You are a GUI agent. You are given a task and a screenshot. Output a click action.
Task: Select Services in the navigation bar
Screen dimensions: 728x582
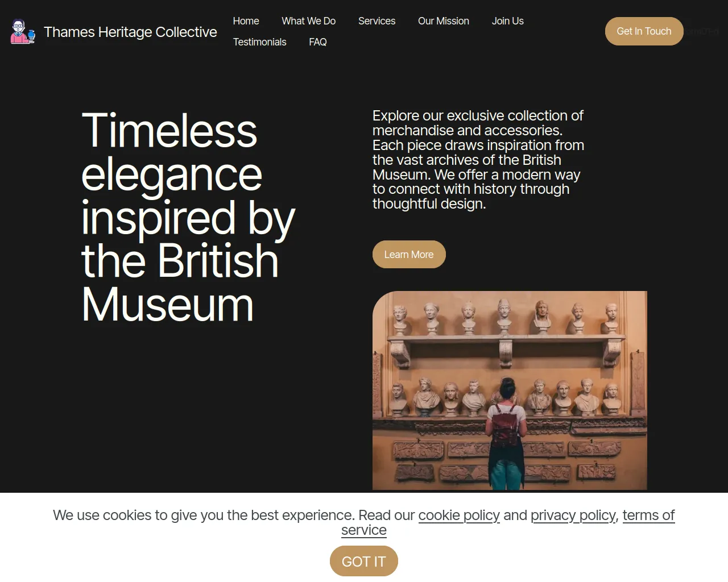click(x=377, y=21)
